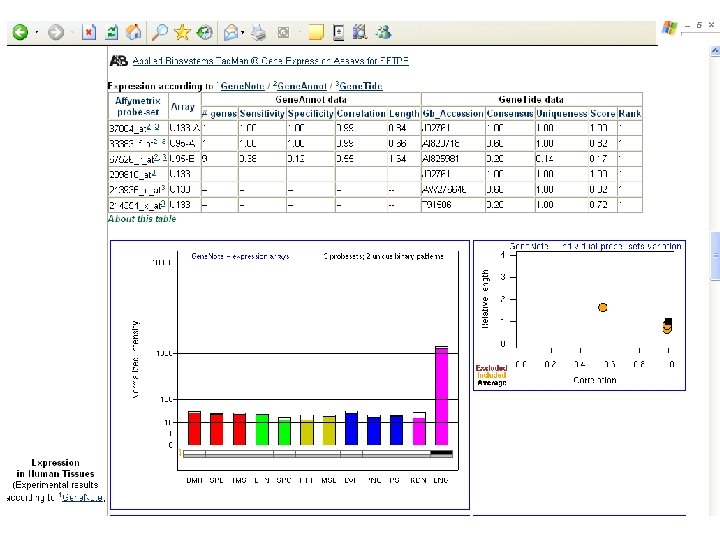Image resolution: width=720 pixels, height=540 pixels.
Task: Follow the GeneTide link in expression heading
Action: pyautogui.click(x=360, y=86)
